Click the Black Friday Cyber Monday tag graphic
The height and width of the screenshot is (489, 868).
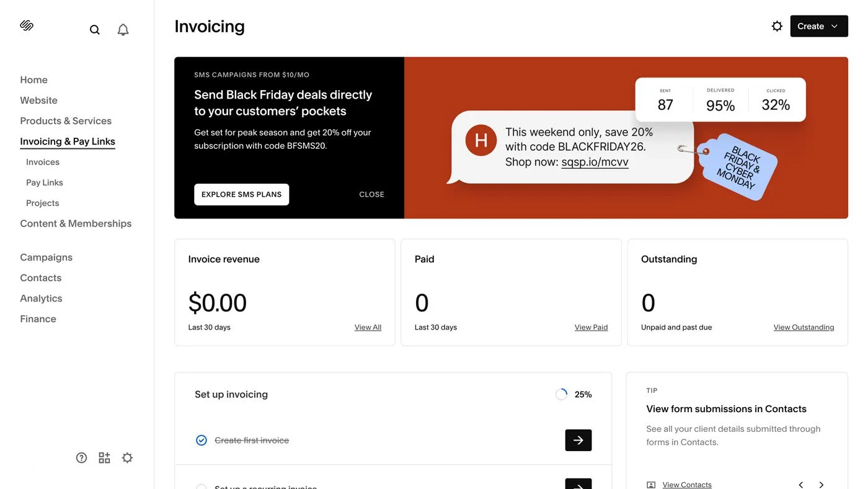(738, 166)
